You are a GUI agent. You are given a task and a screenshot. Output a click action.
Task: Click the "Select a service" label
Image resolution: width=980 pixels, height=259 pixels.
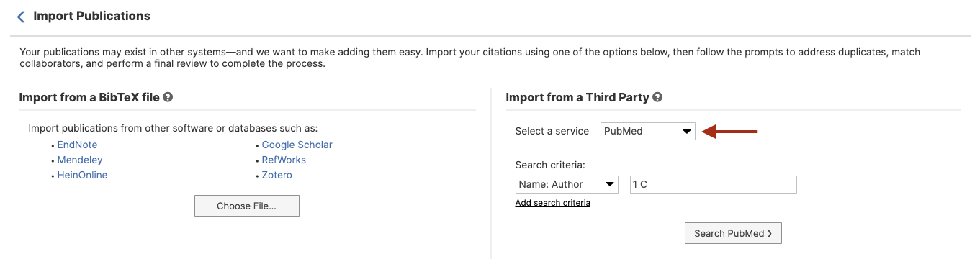pyautogui.click(x=552, y=131)
